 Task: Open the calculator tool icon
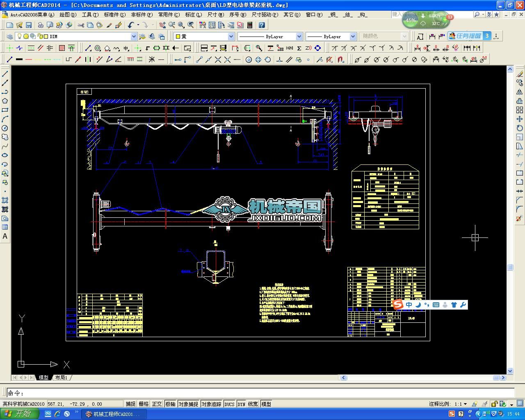tap(249, 25)
